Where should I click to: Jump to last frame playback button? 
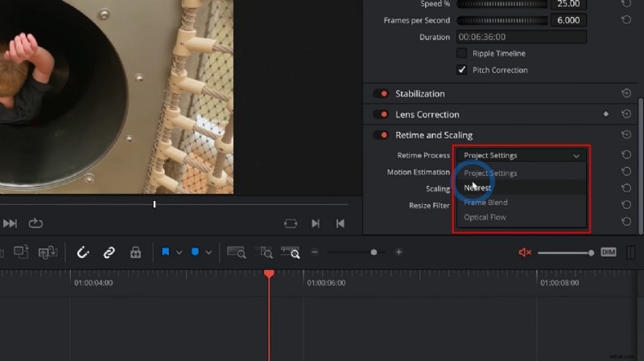[10, 224]
